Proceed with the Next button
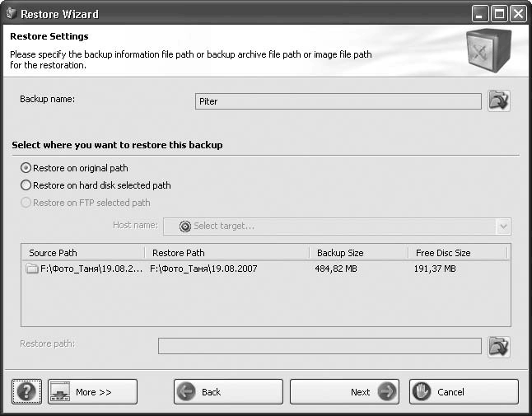 (344, 392)
